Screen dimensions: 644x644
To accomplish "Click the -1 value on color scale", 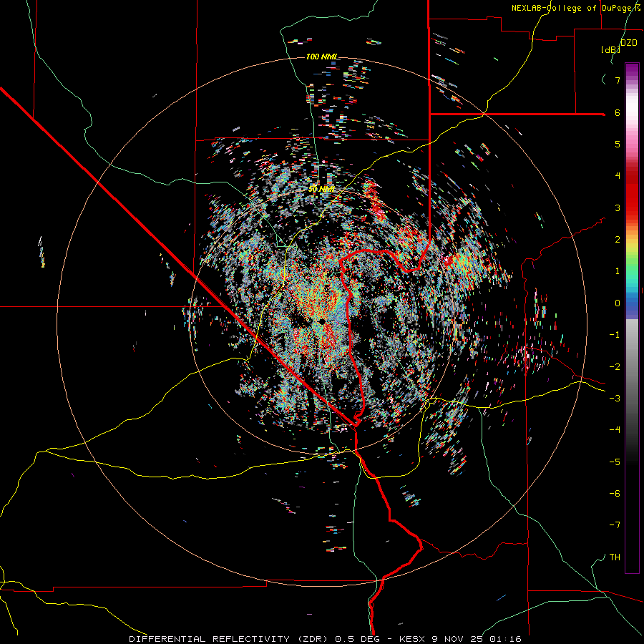I will (x=615, y=335).
